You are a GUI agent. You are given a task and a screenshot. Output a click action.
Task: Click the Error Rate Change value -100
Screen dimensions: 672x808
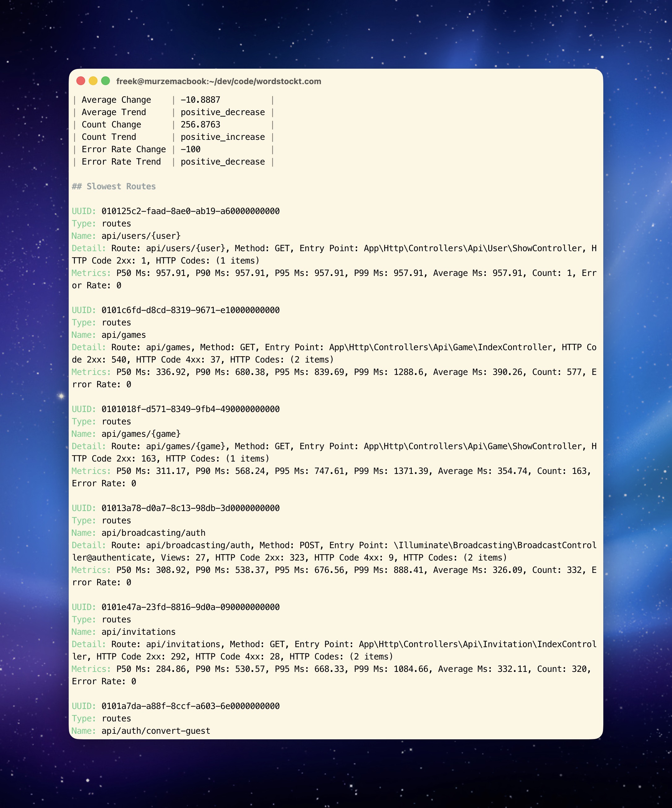190,149
